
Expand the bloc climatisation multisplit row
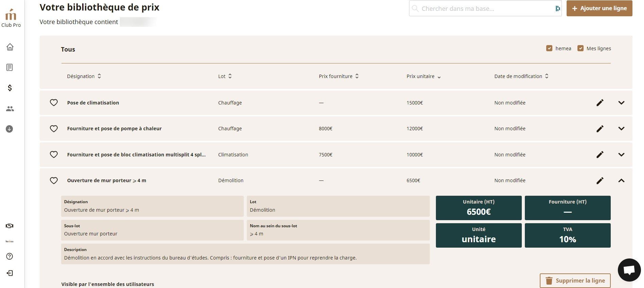point(621,155)
